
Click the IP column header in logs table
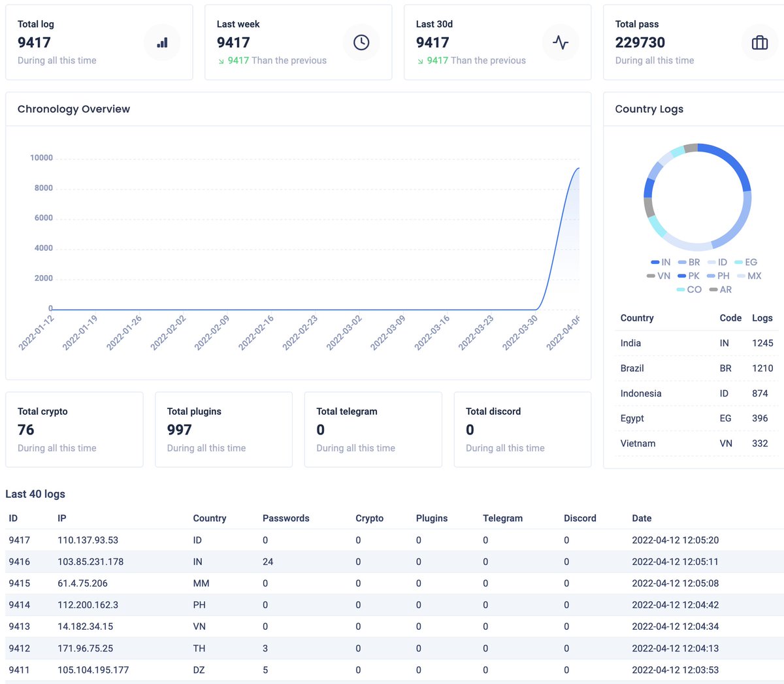point(62,518)
